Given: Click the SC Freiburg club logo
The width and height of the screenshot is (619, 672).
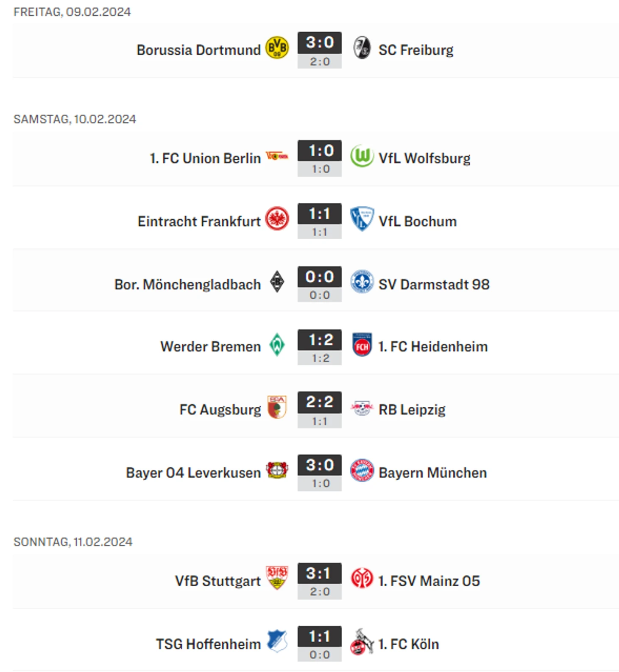Looking at the screenshot, I should tap(362, 48).
